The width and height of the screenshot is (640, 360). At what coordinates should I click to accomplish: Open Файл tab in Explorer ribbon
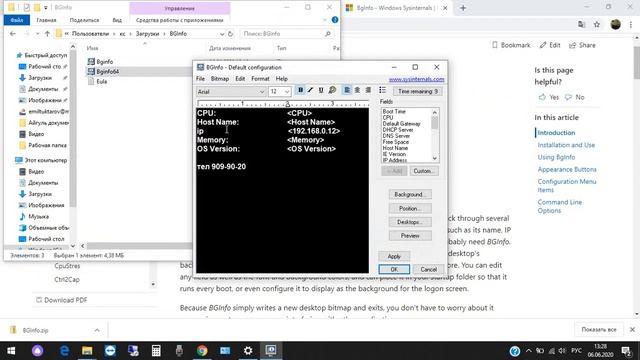[17, 20]
